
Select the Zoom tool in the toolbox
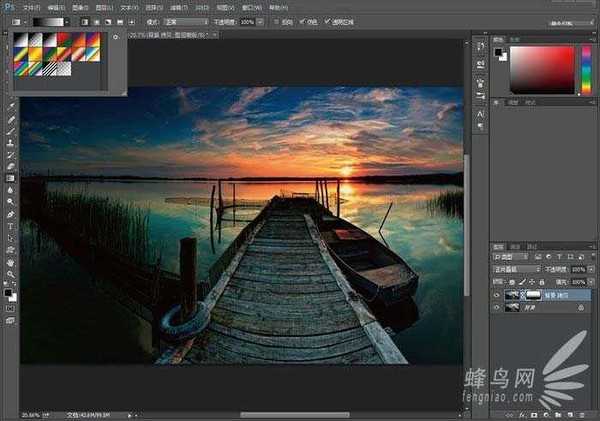10,274
